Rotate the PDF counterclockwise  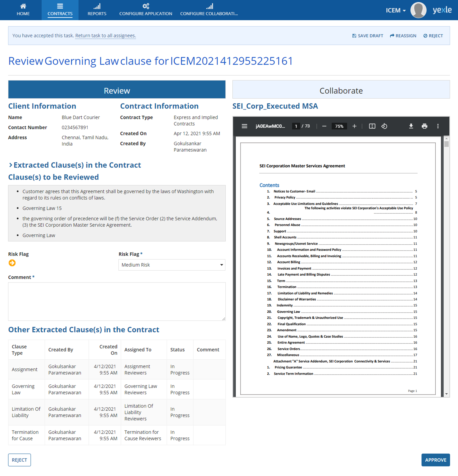(384, 126)
